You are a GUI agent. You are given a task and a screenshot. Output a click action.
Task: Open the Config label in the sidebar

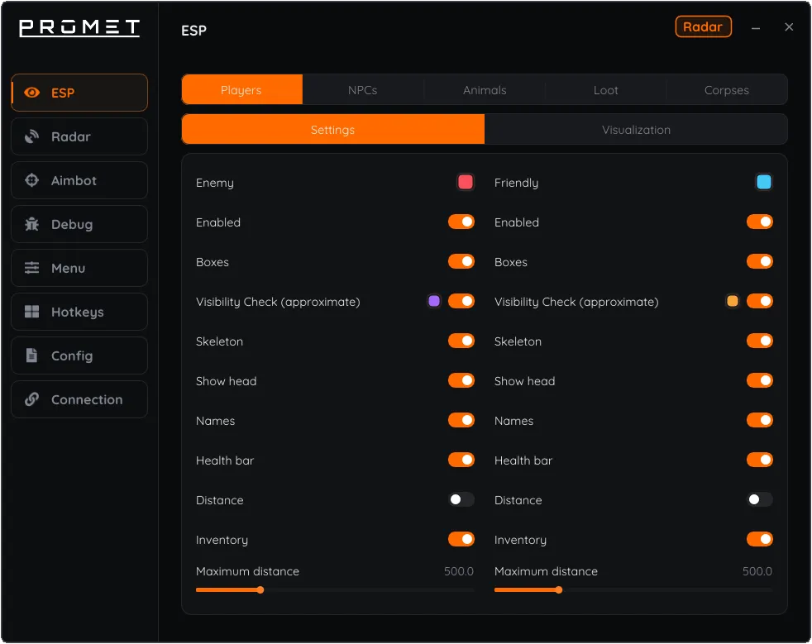(72, 356)
